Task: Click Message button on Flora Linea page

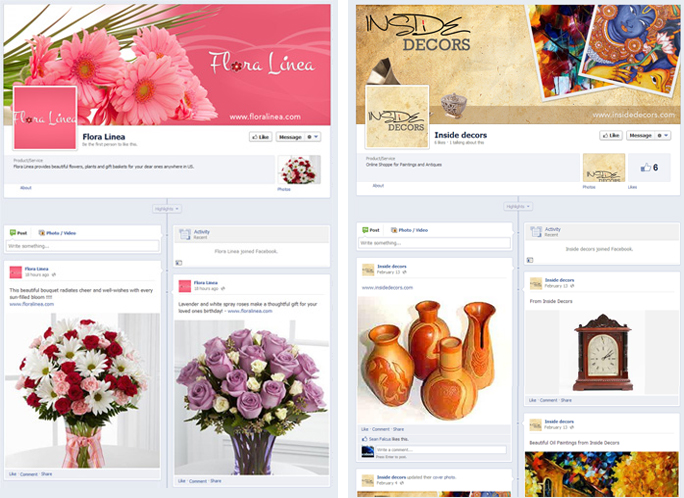Action: click(x=290, y=137)
